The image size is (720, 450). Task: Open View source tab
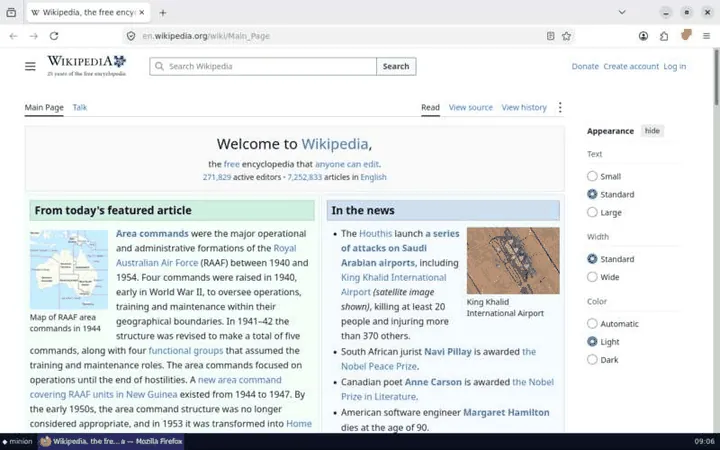471,107
